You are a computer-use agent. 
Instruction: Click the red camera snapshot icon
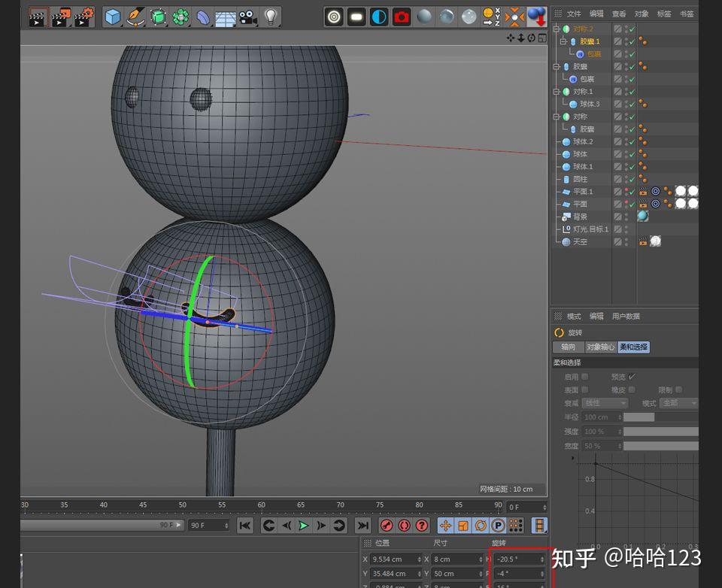402,17
